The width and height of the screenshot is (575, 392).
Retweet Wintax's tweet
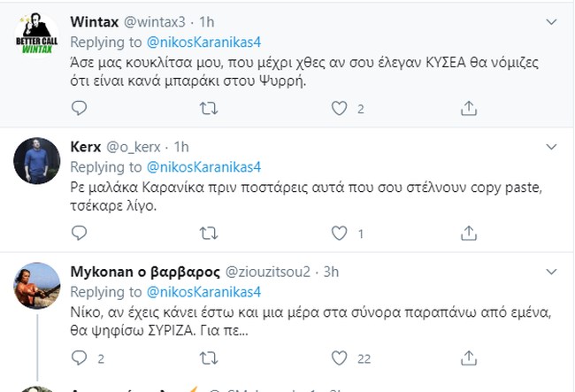pos(210,109)
